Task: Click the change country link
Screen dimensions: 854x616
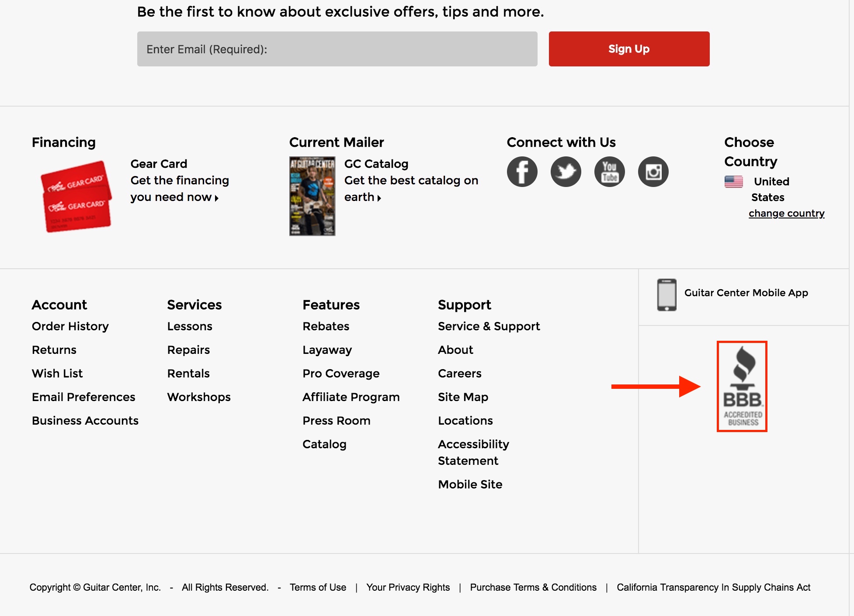Action: 786,213
